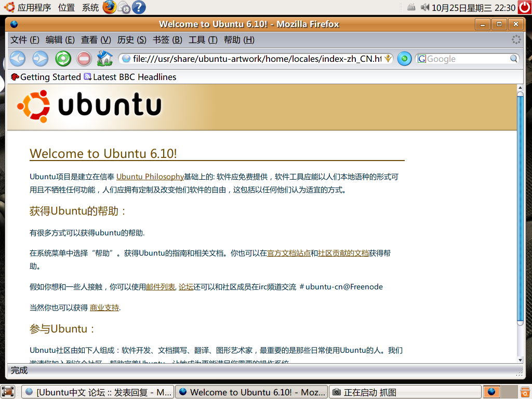Click the 完成 status bar text
This screenshot has height=399, width=532.
click(x=19, y=370)
